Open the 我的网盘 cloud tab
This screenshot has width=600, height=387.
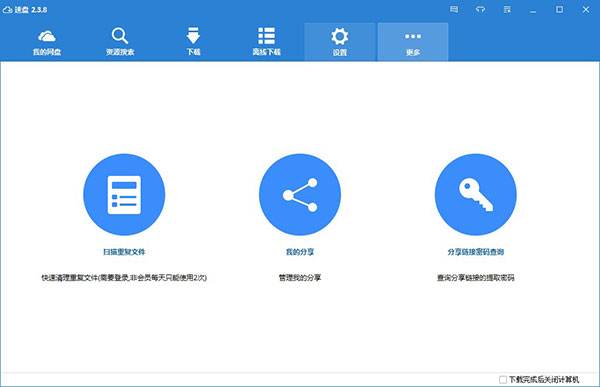[x=47, y=42]
